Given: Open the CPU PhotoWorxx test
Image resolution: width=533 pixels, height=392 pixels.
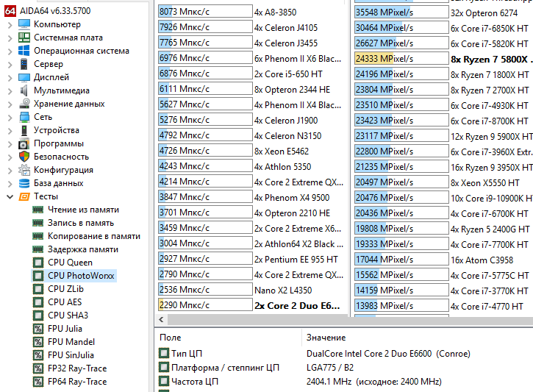Looking at the screenshot, I should [81, 276].
